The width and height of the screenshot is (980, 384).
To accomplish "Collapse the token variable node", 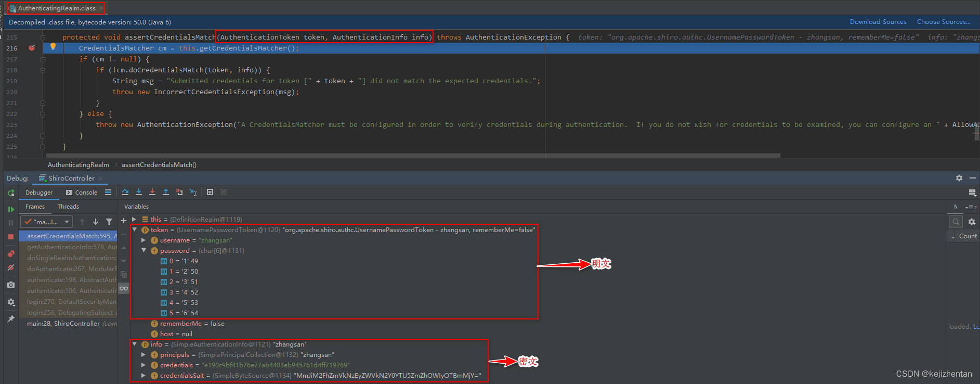I will tap(134, 229).
